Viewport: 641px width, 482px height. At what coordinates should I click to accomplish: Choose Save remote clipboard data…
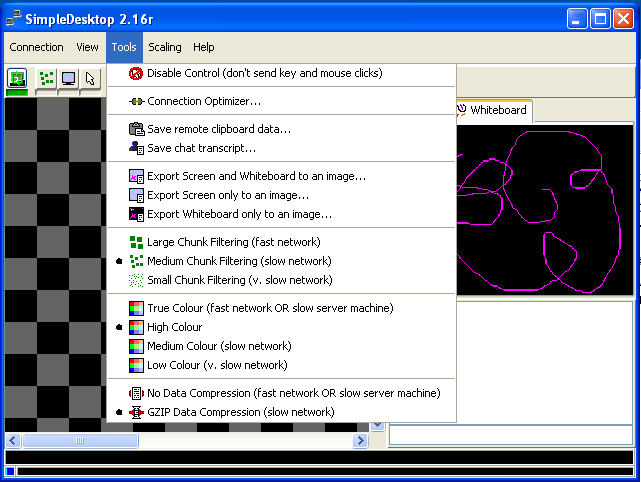coord(281,129)
